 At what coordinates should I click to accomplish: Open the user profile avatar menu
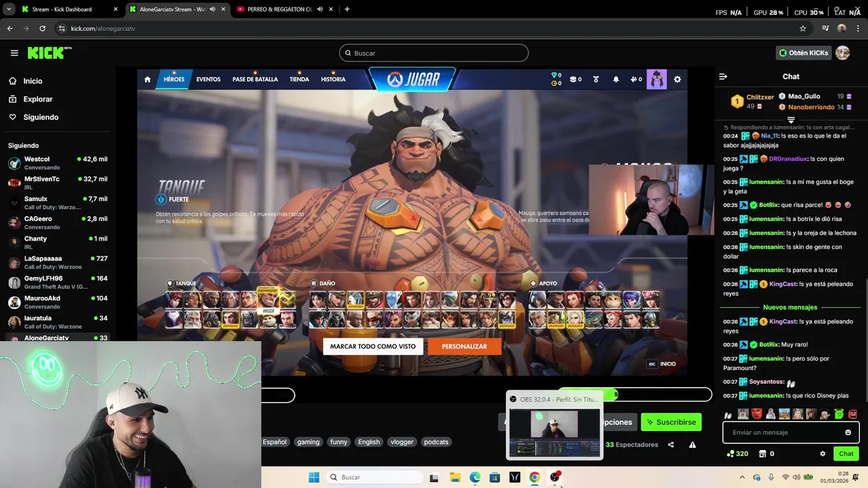tap(842, 53)
